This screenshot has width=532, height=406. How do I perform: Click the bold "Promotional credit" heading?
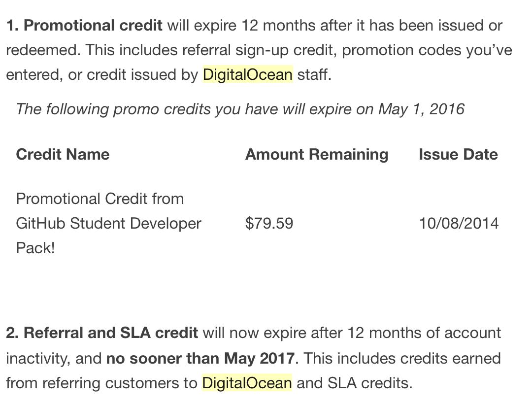point(93,26)
